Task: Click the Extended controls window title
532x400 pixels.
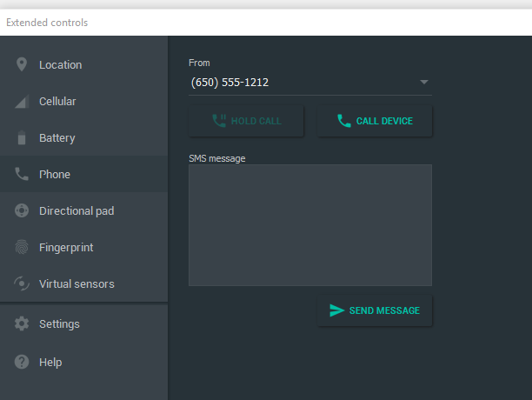Action: coord(47,23)
